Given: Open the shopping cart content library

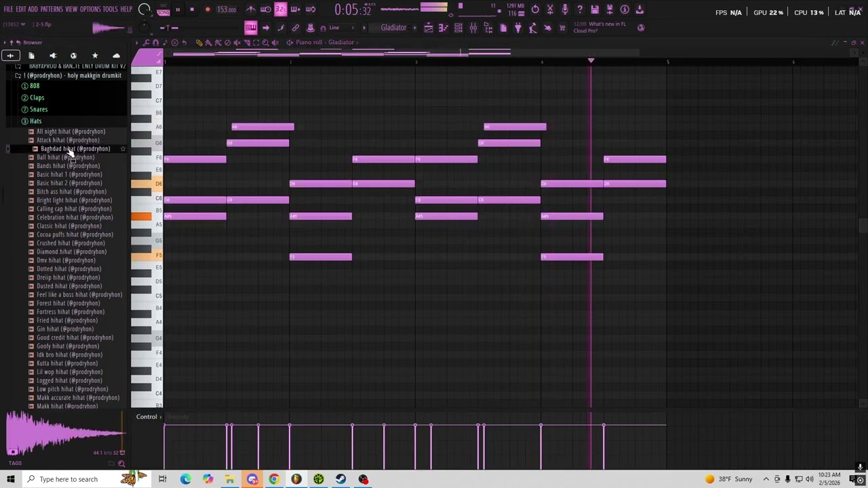Looking at the screenshot, I should [562, 28].
